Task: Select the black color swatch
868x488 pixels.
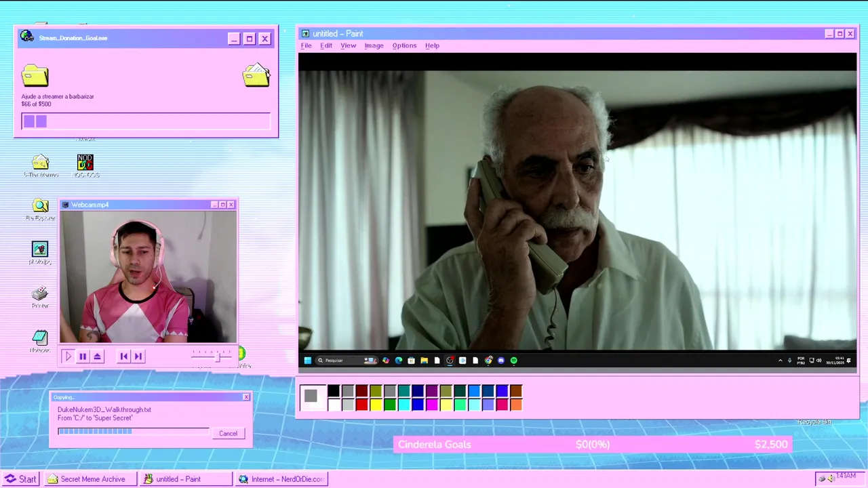Action: coord(334,391)
